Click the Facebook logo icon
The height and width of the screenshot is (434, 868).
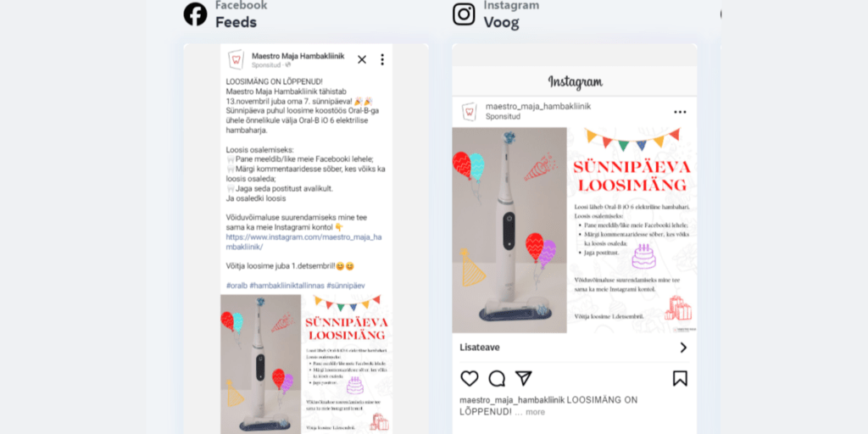click(x=196, y=14)
